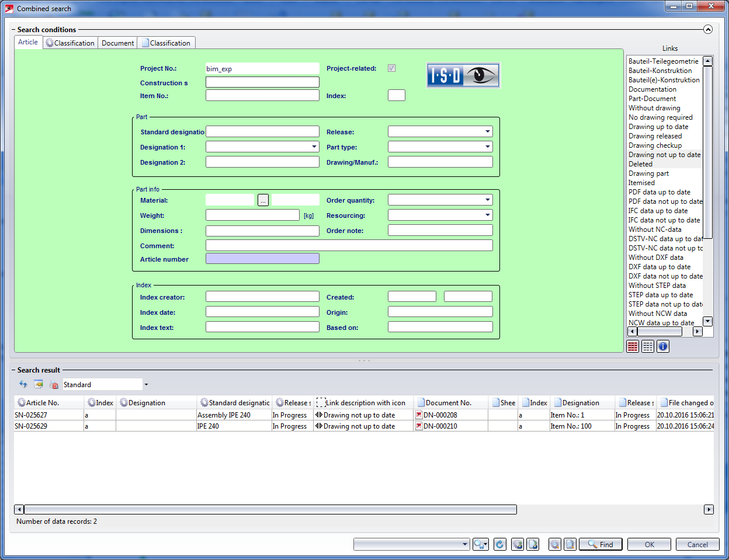Click the result table scroll right arrow
The width and height of the screenshot is (729, 560).
click(x=709, y=509)
